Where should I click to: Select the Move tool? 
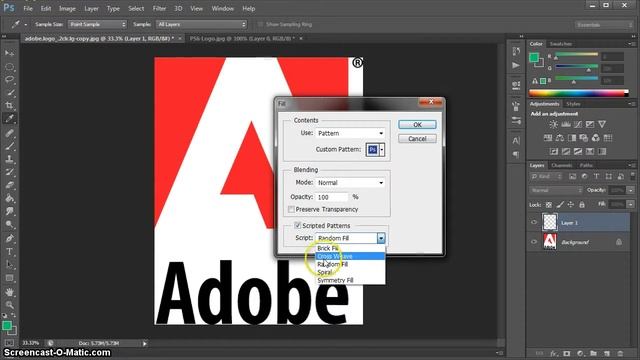coord(9,53)
